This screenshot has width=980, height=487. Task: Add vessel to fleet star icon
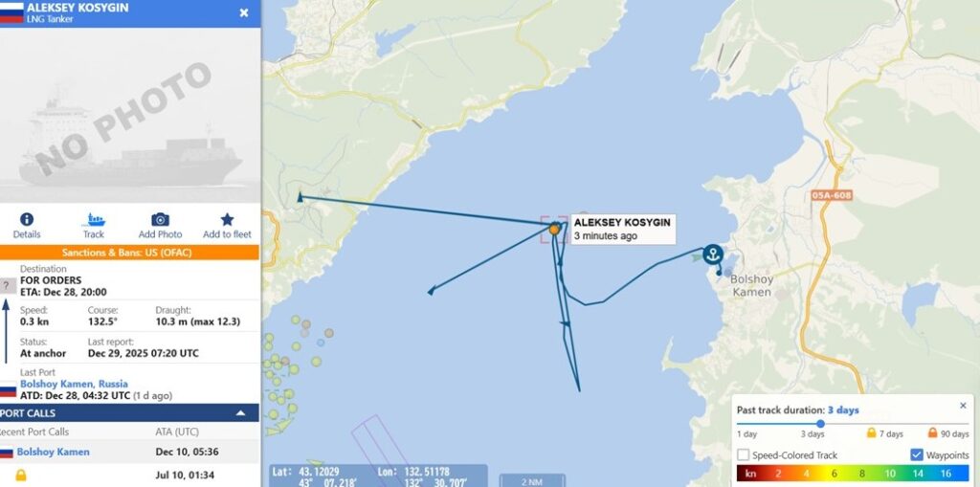(x=227, y=219)
